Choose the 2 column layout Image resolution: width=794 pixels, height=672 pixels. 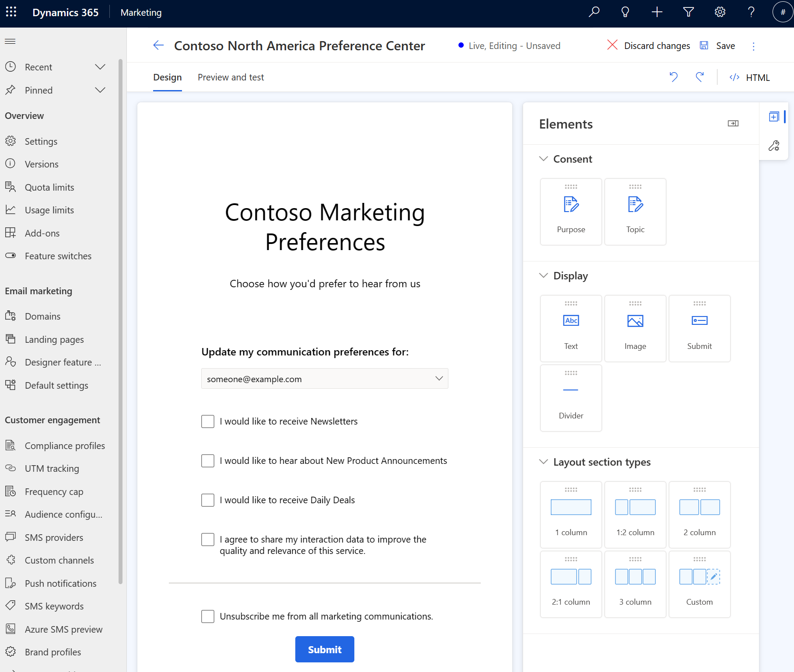[x=700, y=515]
